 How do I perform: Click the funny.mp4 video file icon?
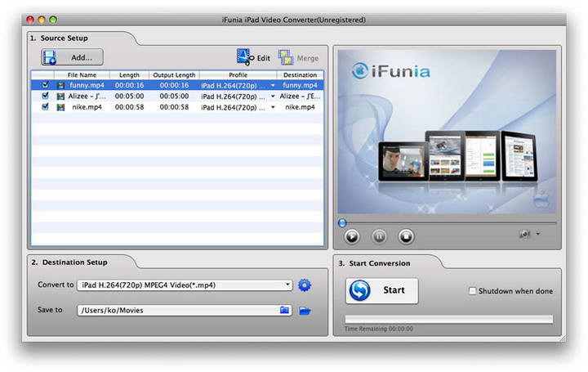[60, 86]
